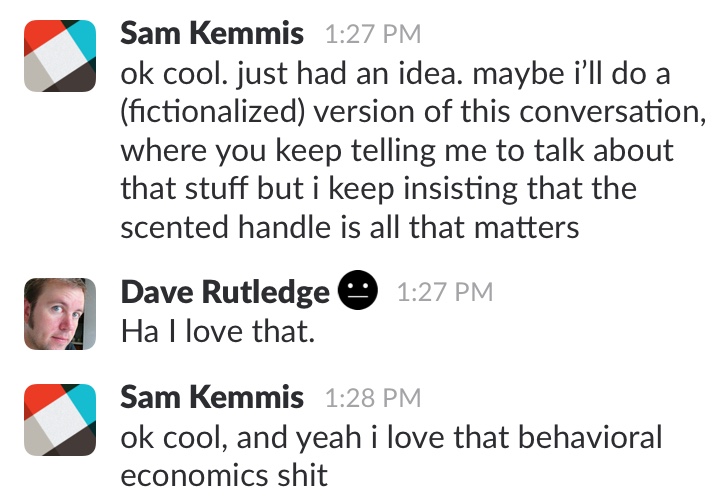Click the 1:28 PM timestamp
The width and height of the screenshot is (721, 496).
tap(373, 398)
